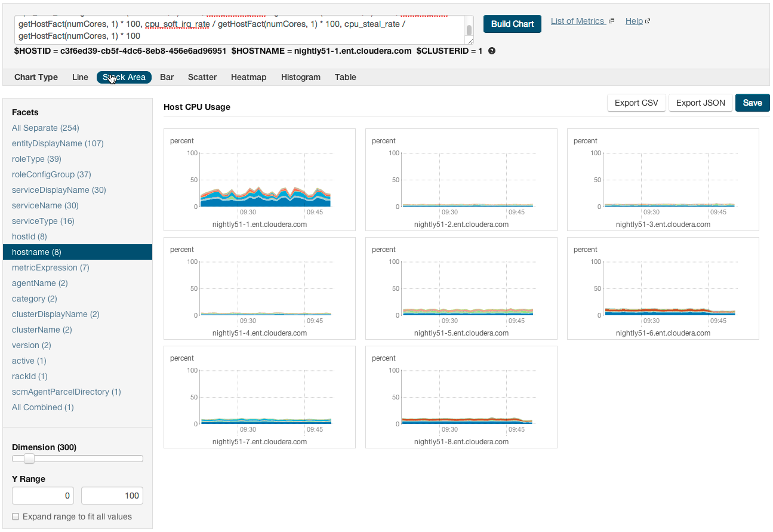Click external link icon beside List of Metrics

[611, 21]
